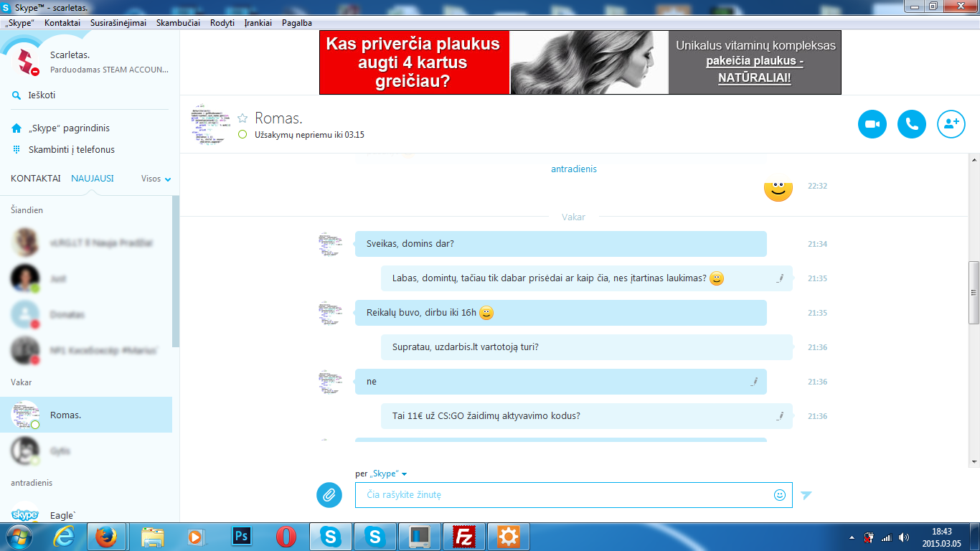Open the emoticon picker in message box

[780, 495]
